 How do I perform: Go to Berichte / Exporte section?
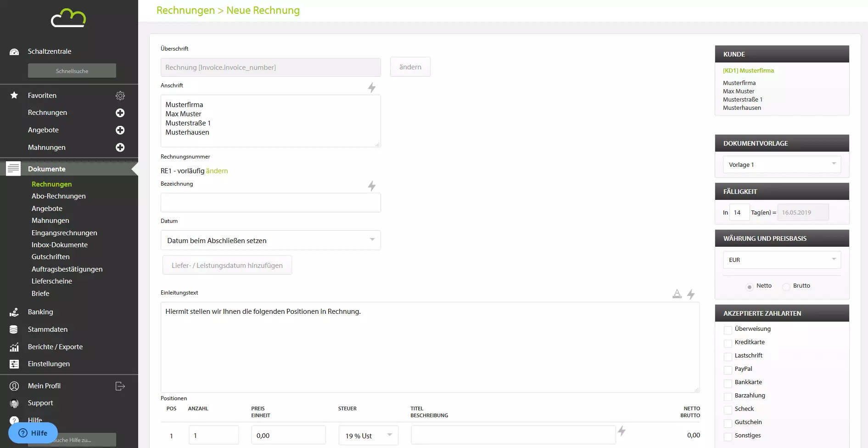click(55, 347)
